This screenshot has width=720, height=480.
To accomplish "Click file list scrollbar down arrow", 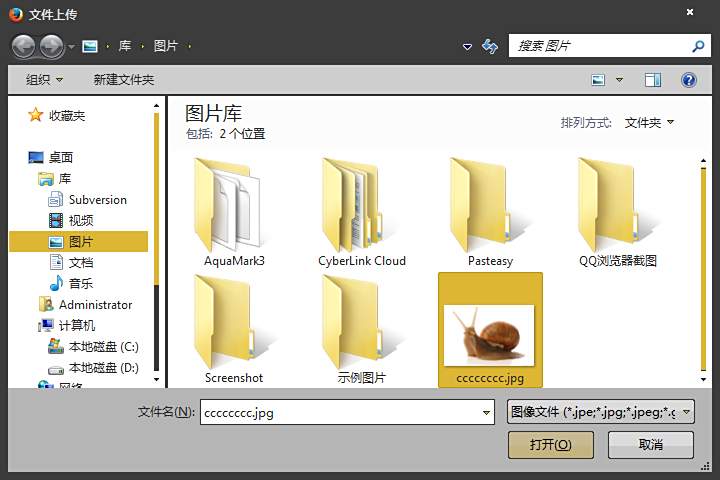I will 703,379.
